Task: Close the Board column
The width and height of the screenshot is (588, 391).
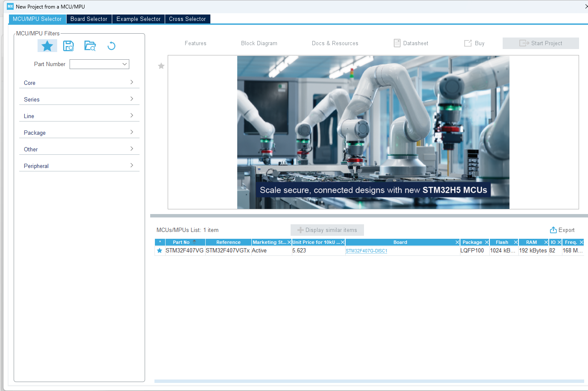Action: click(x=457, y=242)
